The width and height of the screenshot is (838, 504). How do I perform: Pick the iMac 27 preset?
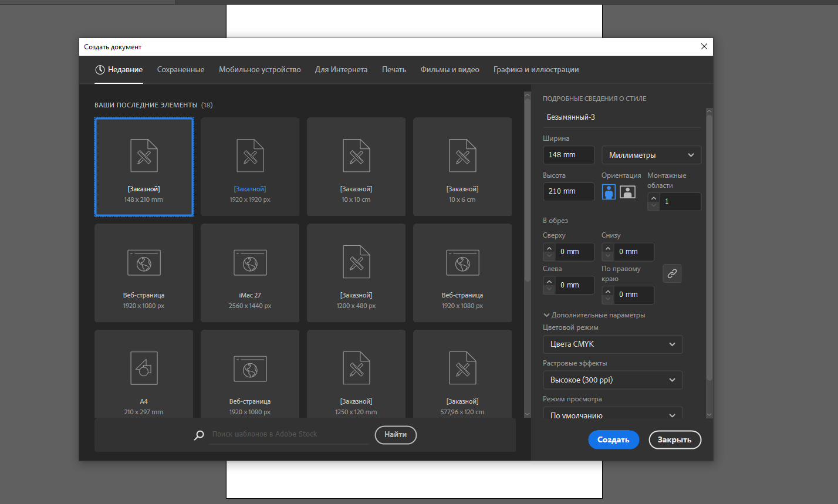coord(250,273)
